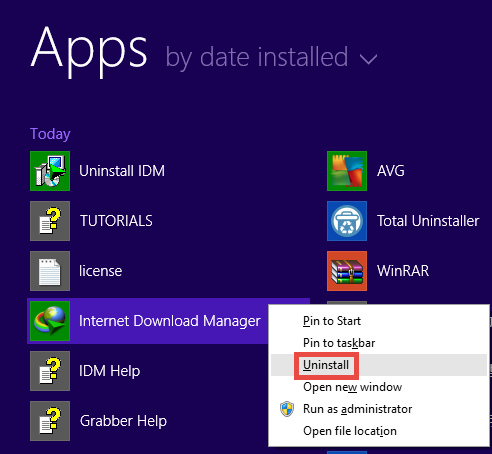Select Uninstall in the context menu
This screenshot has width=492, height=454.
click(x=379, y=365)
